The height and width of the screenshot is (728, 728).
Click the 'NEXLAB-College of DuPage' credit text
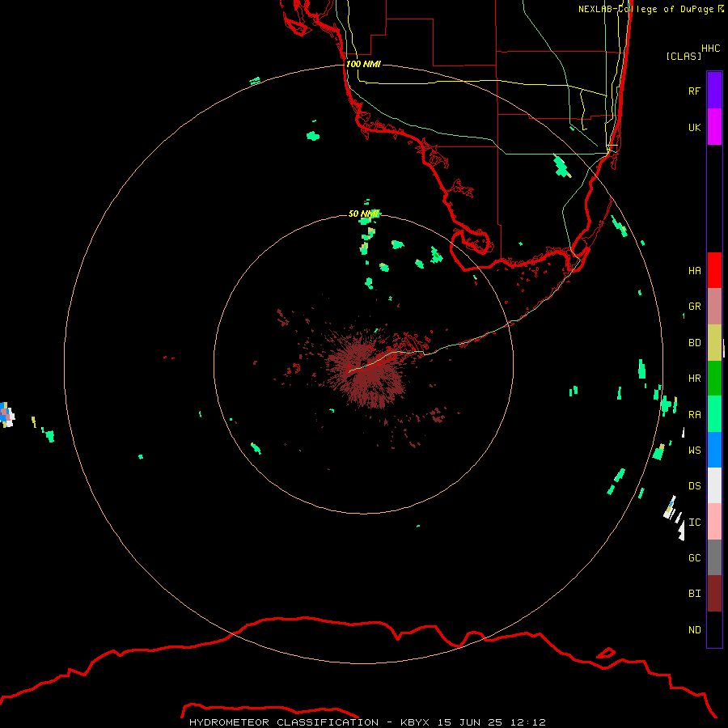point(645,9)
